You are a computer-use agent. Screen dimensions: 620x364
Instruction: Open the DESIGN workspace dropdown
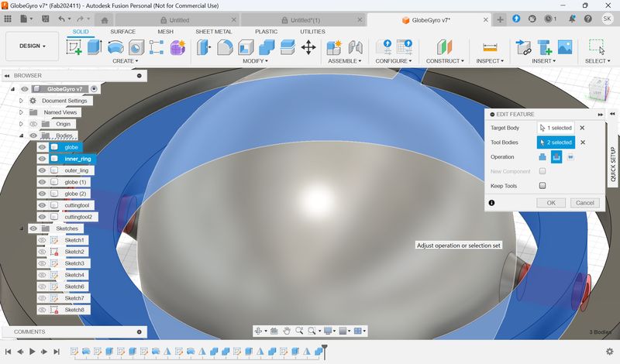(x=33, y=46)
